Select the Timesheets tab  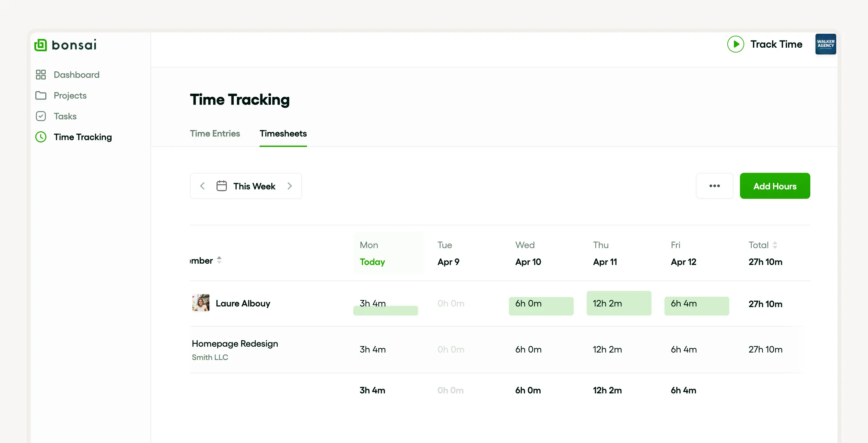coord(283,134)
